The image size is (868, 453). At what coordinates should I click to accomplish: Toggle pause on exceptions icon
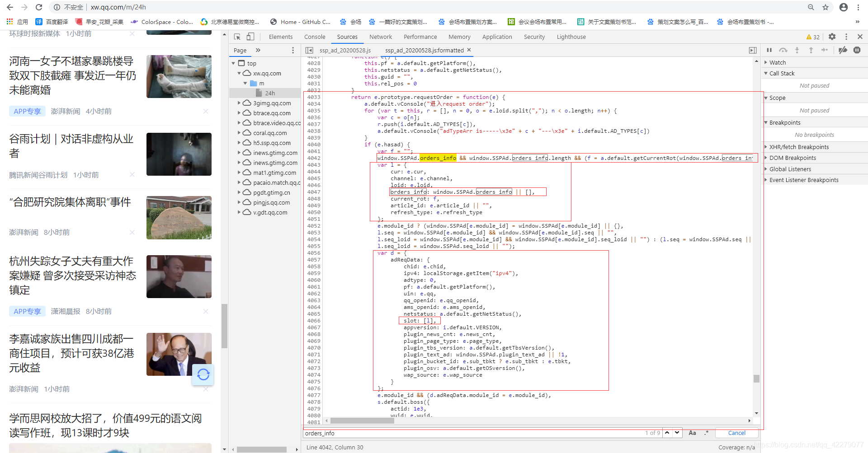(x=857, y=50)
